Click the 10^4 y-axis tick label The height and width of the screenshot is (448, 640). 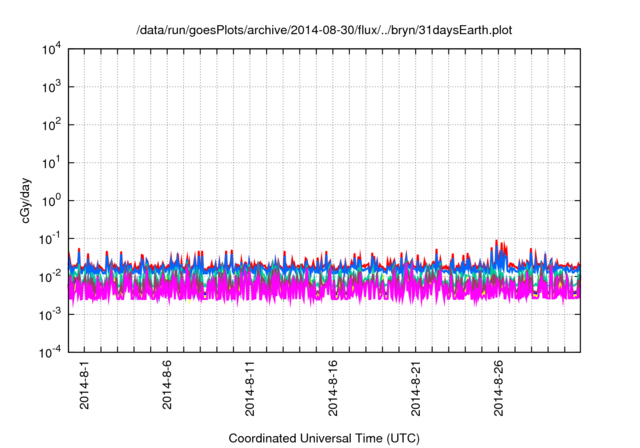pyautogui.click(x=53, y=48)
